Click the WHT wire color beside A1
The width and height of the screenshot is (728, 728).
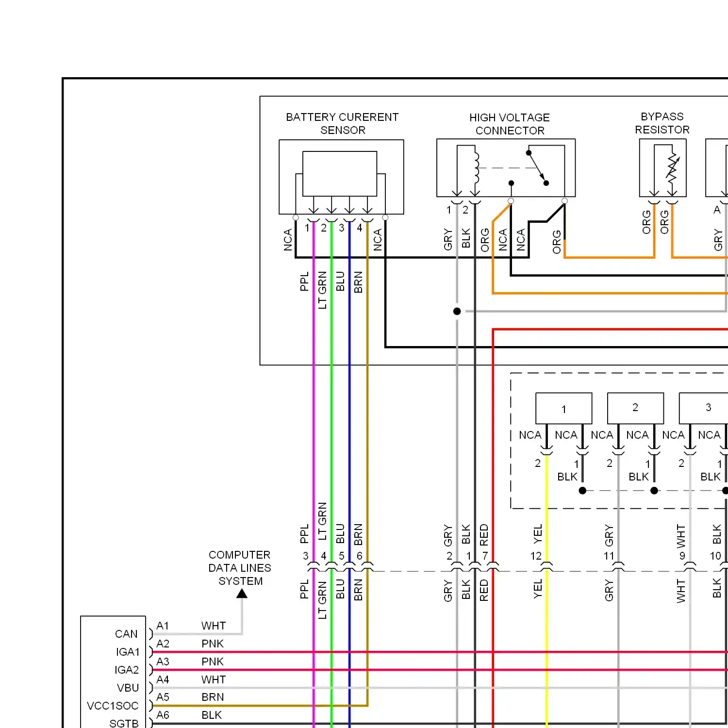point(214,626)
